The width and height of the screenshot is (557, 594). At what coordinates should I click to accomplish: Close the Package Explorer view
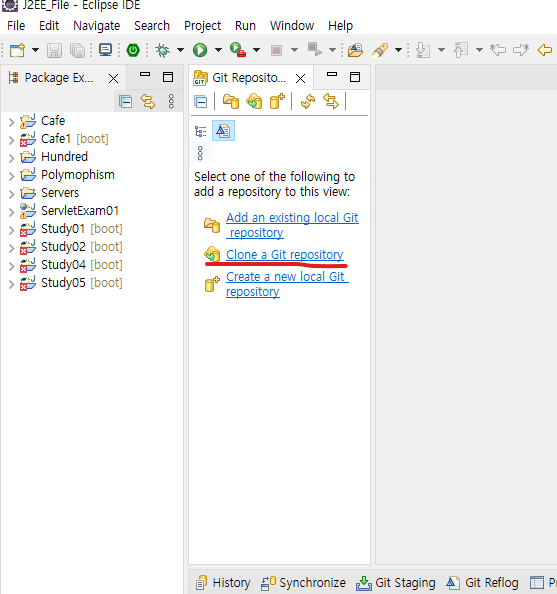(113, 78)
